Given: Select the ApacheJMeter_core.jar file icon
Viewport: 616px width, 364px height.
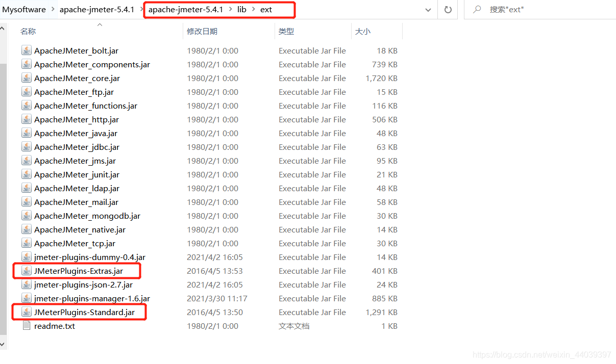Looking at the screenshot, I should coord(27,78).
